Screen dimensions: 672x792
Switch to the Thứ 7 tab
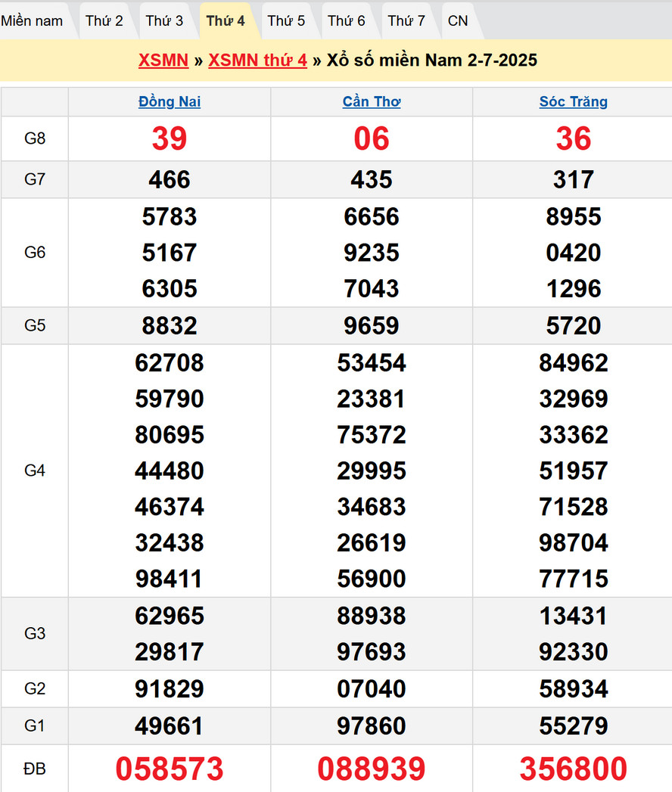tap(406, 21)
